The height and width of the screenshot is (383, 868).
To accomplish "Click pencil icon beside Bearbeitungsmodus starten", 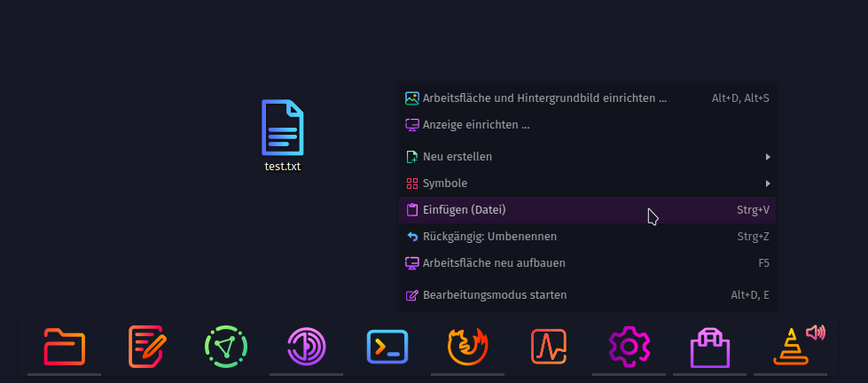I will click(412, 295).
